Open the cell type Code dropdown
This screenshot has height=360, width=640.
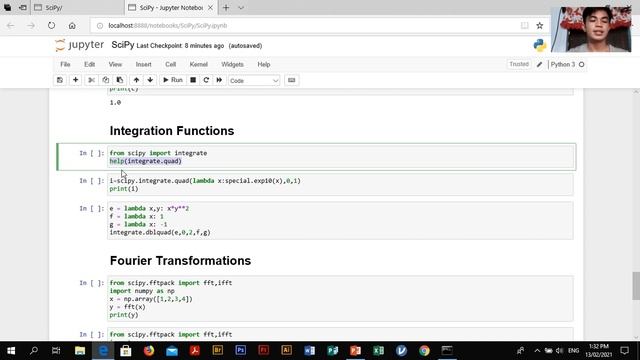[x=254, y=80]
